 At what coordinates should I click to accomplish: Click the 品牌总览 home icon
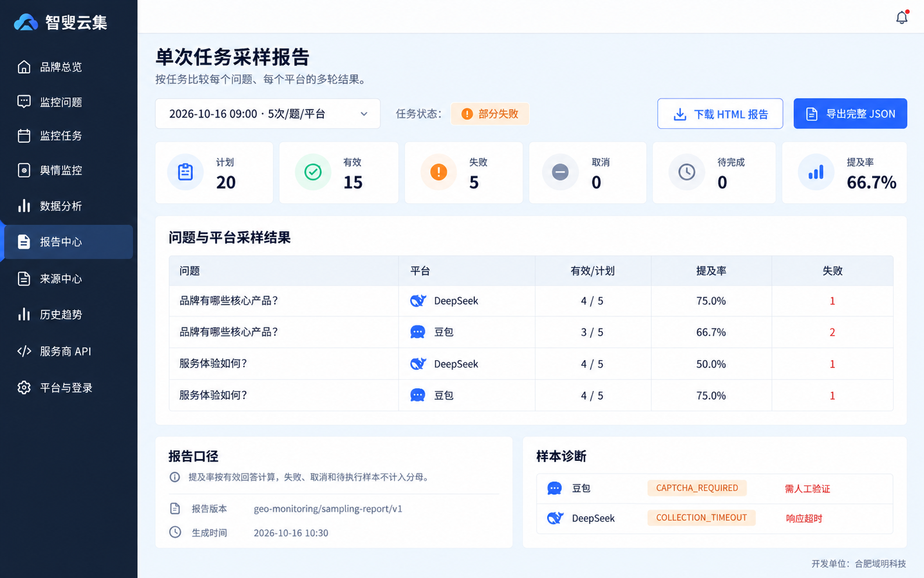[24, 67]
